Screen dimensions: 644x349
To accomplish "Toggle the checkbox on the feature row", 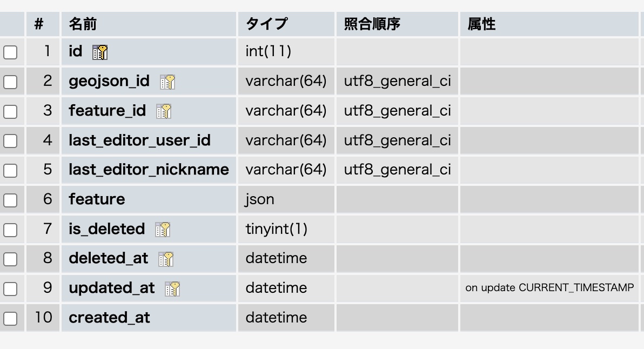I will click(10, 200).
